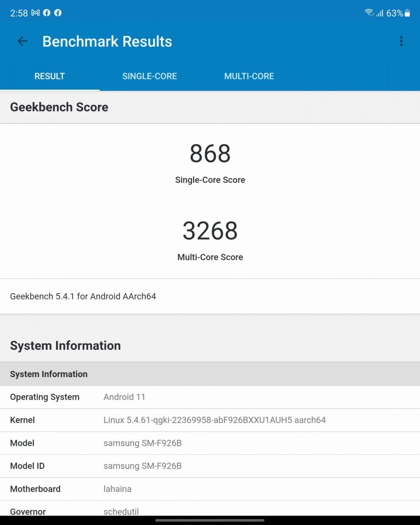Image resolution: width=420 pixels, height=525 pixels.
Task: Select the 3268 multi-core score
Action: click(x=210, y=231)
